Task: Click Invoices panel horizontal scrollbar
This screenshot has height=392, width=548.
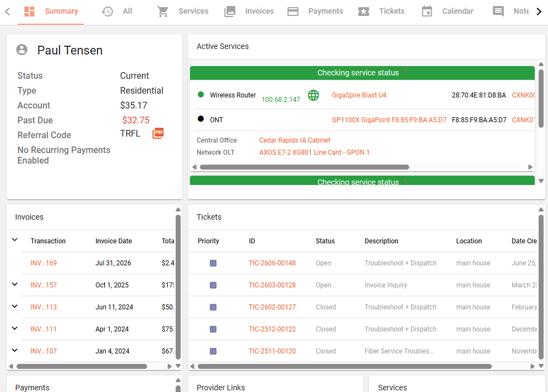Action: [x=82, y=366]
